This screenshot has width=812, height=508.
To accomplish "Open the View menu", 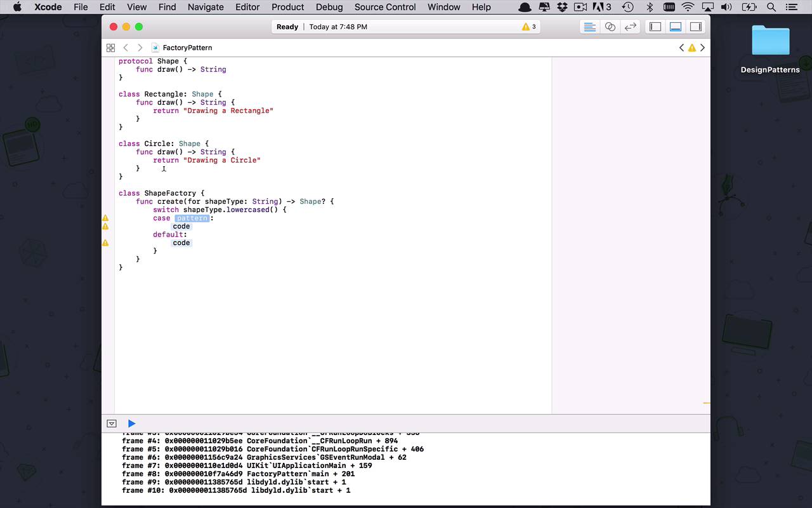I will (x=137, y=7).
